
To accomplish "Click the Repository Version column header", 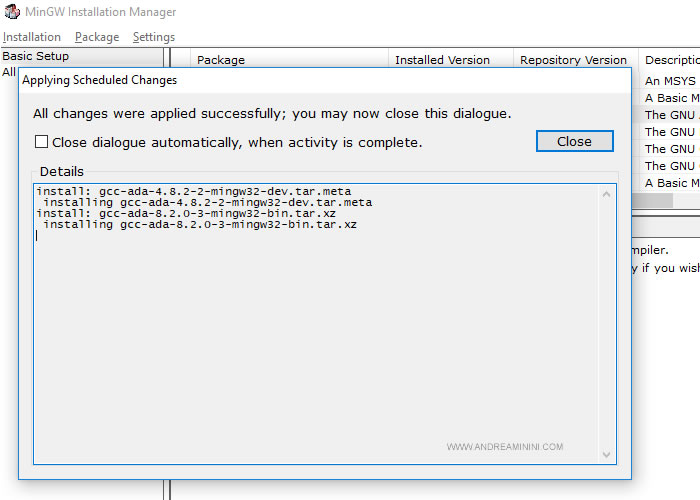I will click(x=573, y=60).
